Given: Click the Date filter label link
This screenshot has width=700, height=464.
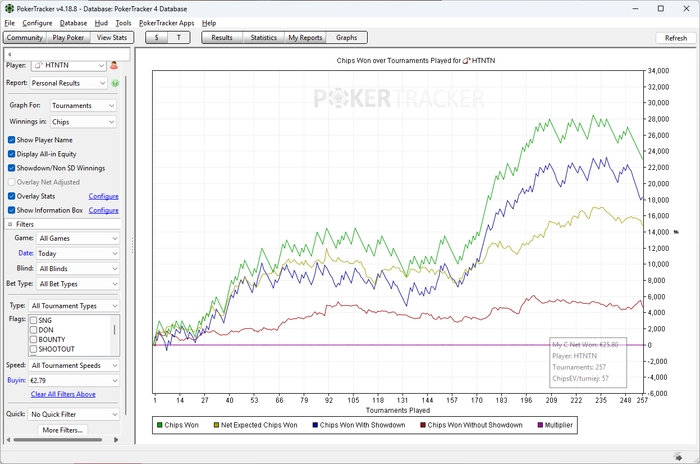Looking at the screenshot, I should [x=26, y=253].
